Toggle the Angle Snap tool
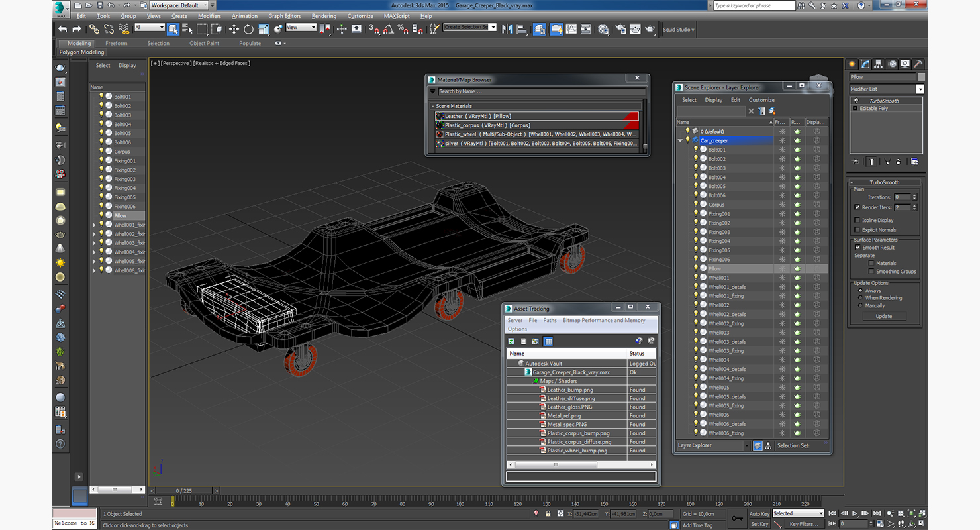The width and height of the screenshot is (980, 530). tap(388, 29)
